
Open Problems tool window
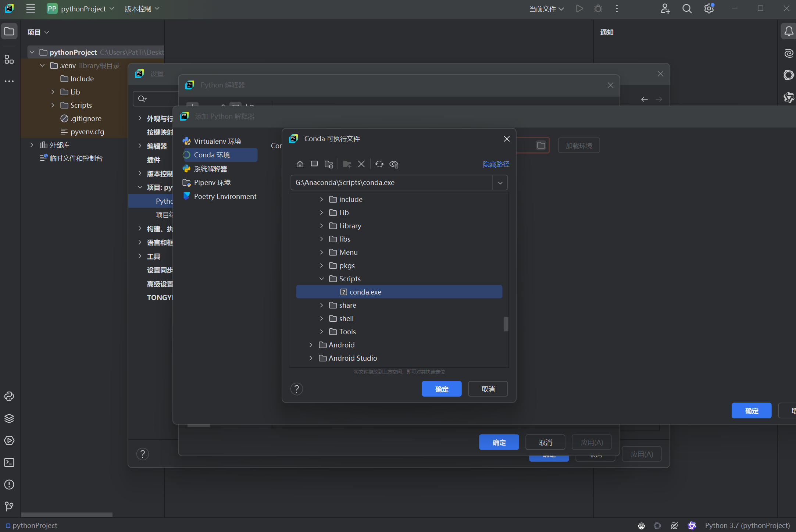click(9, 485)
